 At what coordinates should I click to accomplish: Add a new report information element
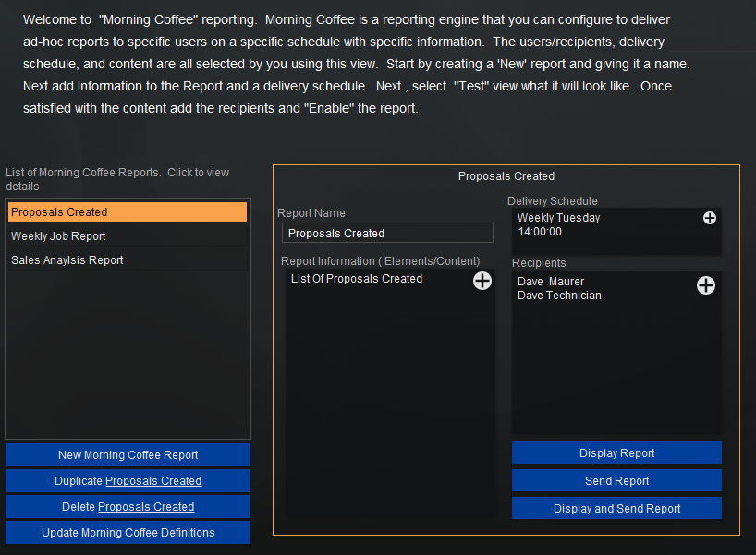coord(482,281)
